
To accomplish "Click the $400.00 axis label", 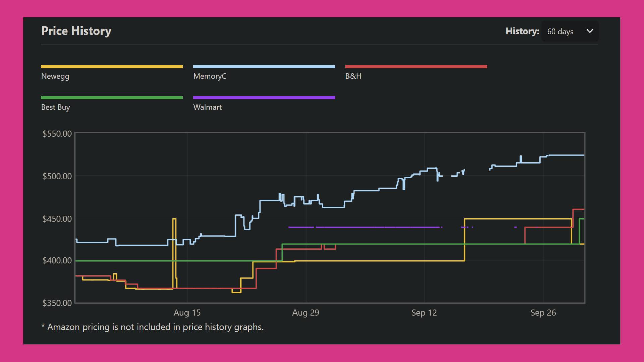I will point(57,260).
